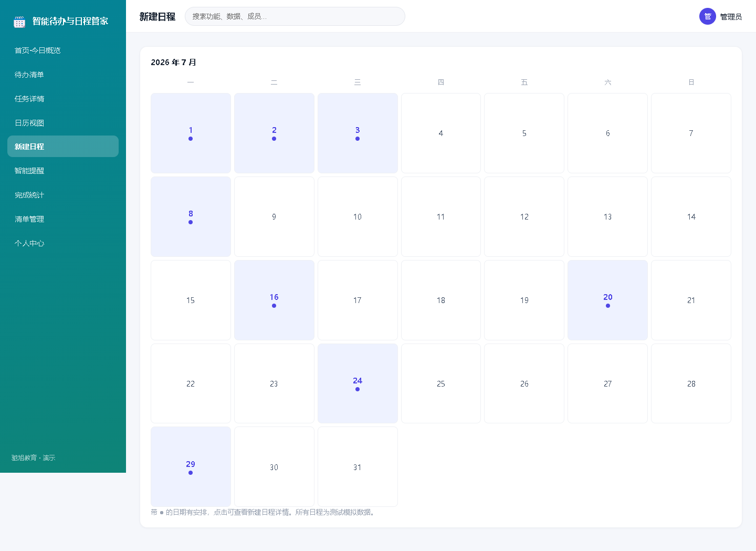Pick July 29 date cell
This screenshot has height=551, width=756.
click(191, 467)
